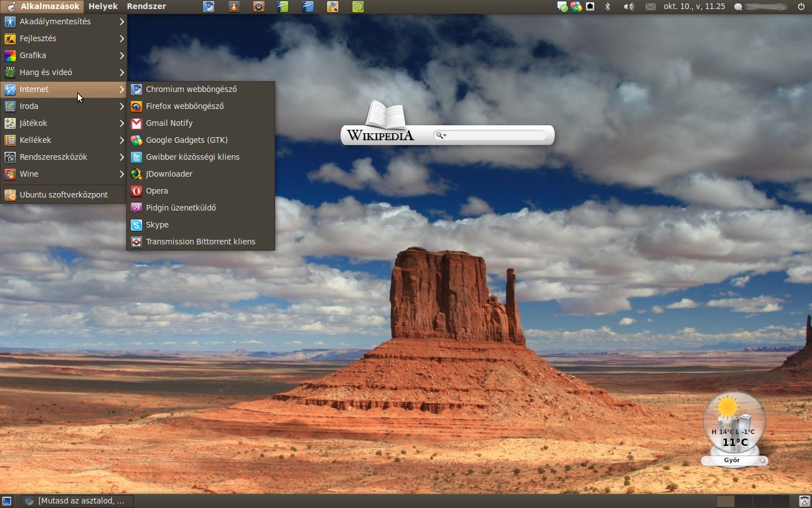Expand the Kellékek submenu
The width and height of the screenshot is (812, 508).
pyautogui.click(x=64, y=140)
